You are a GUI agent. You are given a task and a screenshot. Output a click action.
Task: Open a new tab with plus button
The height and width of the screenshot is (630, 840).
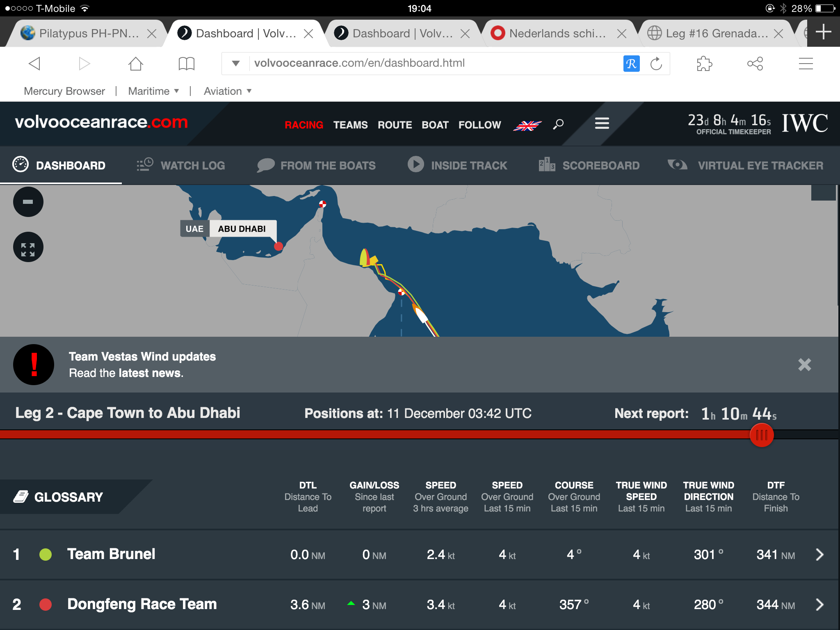click(823, 32)
